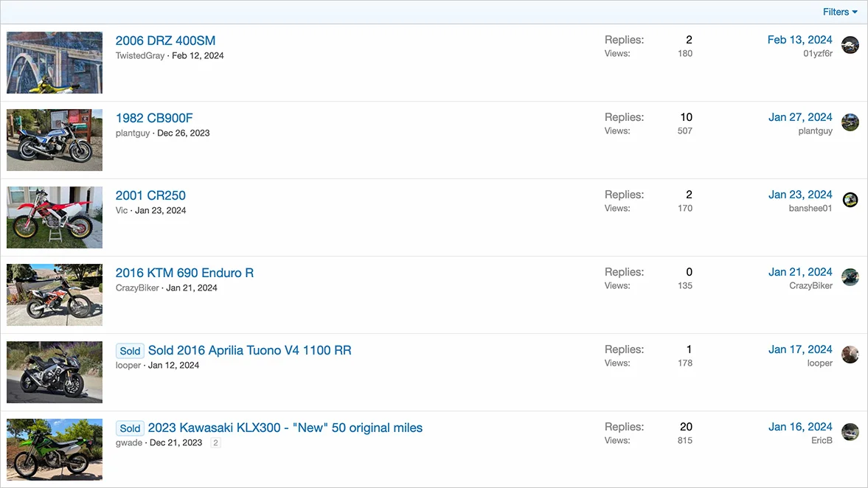Click 01yzf6r's avatar icon
Viewport: 868px width, 488px height.
(x=850, y=45)
